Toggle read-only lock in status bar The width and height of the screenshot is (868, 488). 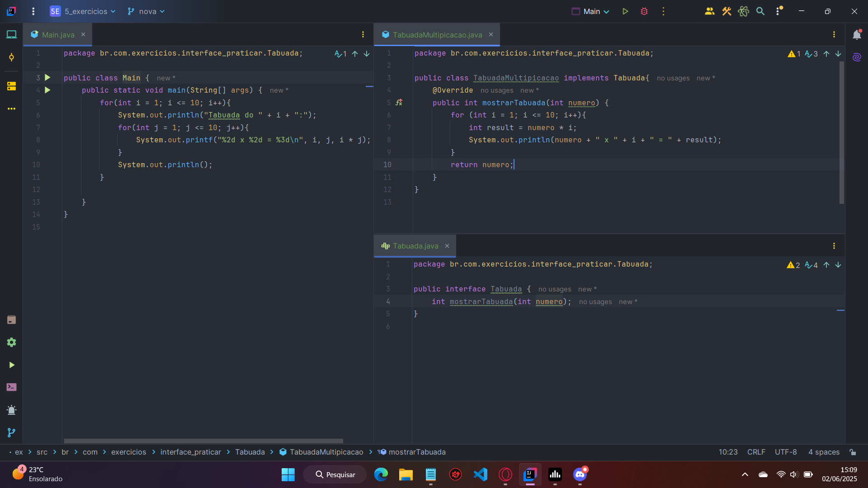[x=853, y=452]
